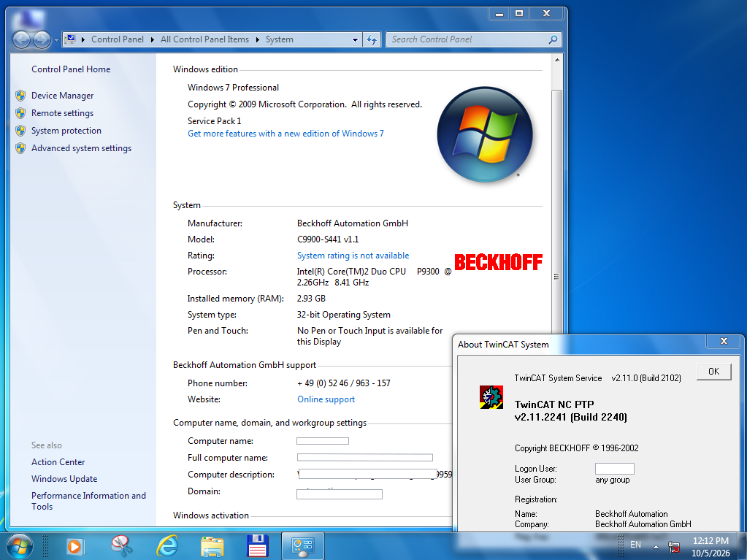Select All Control Panel Items breadcrumb
Screen dimensions: 747x560
click(205, 39)
